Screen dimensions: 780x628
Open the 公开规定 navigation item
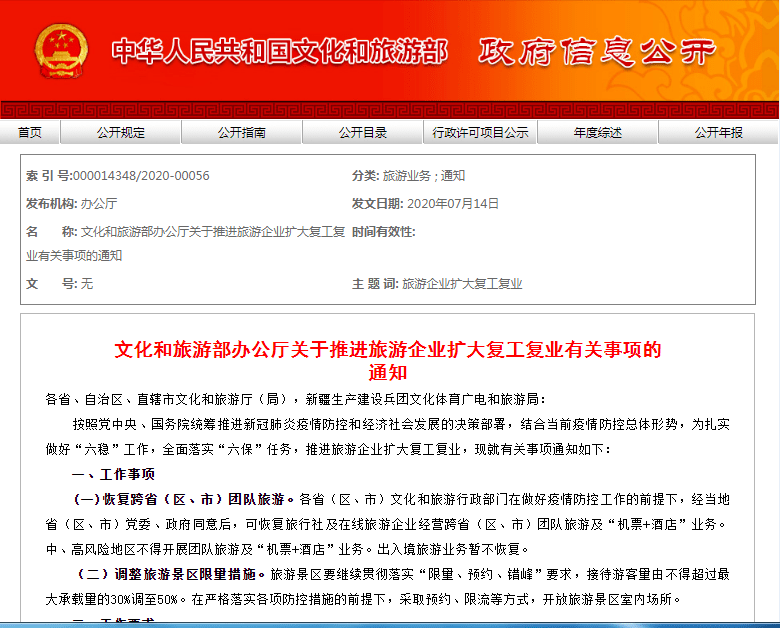[120, 132]
